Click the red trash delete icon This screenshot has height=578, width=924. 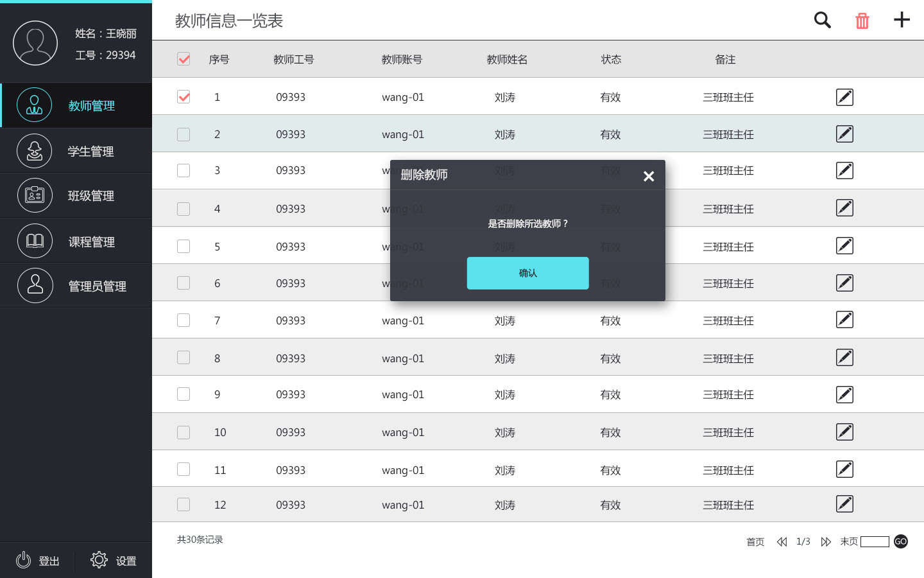coord(862,21)
